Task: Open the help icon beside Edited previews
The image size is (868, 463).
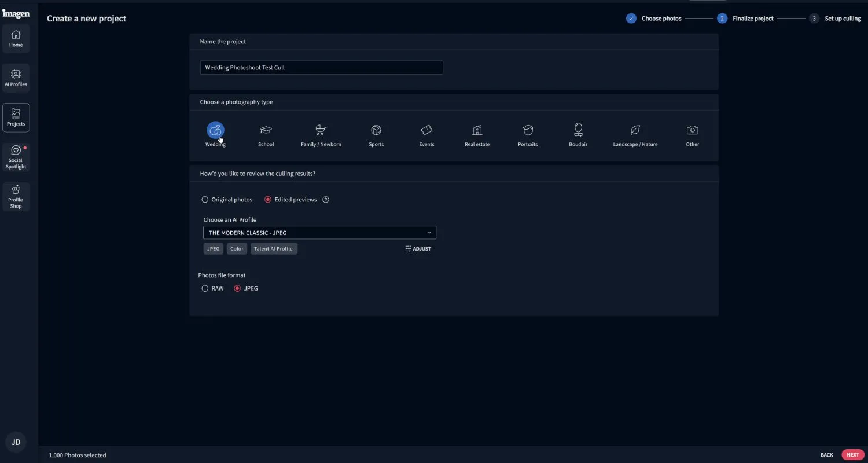Action: (x=326, y=200)
